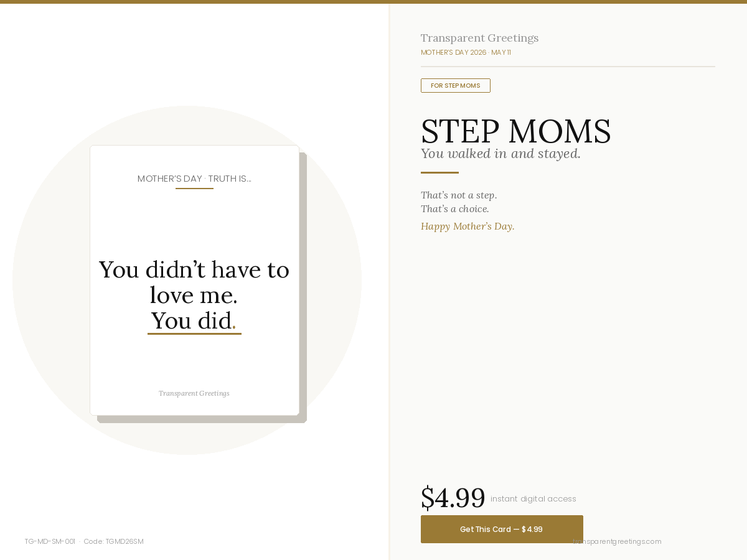
Task: Select the Transparent Greetings brand header
Action: 479,38
